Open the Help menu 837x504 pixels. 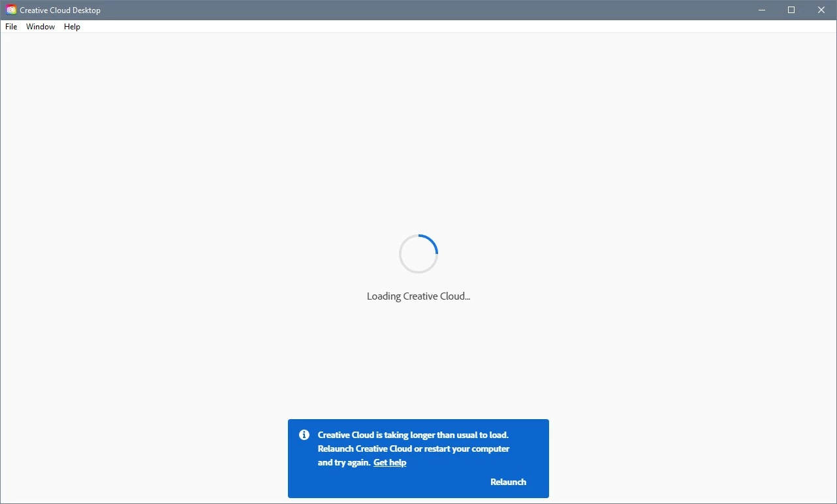point(72,27)
